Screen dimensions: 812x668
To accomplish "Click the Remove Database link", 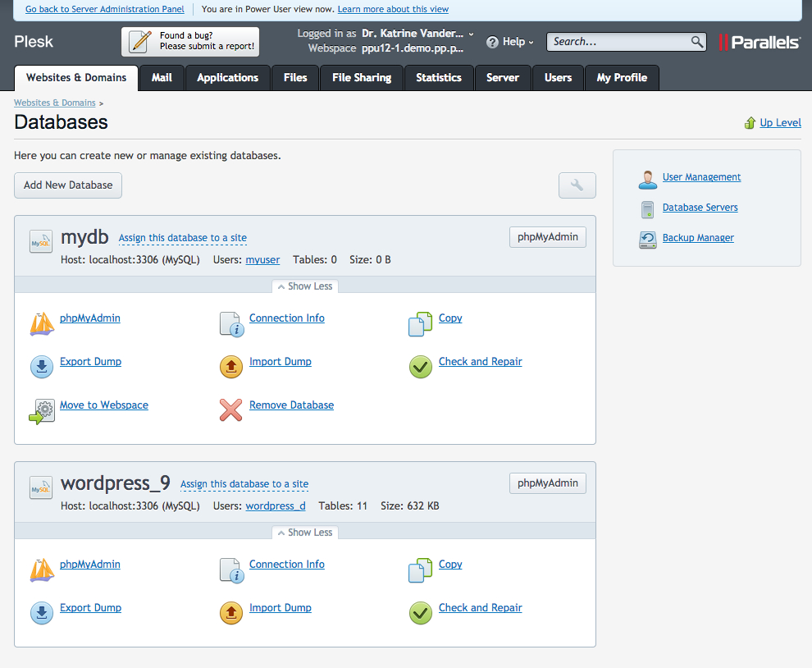I will (x=291, y=405).
